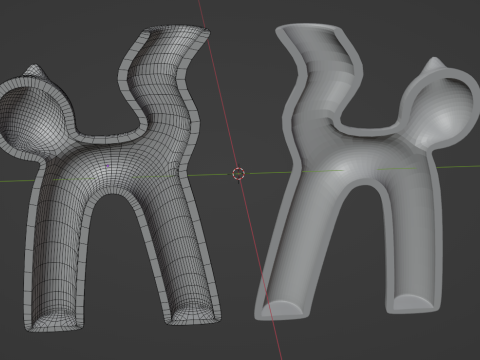
Task: Click the purple origin dot on wireframe cat
Action: (108, 165)
